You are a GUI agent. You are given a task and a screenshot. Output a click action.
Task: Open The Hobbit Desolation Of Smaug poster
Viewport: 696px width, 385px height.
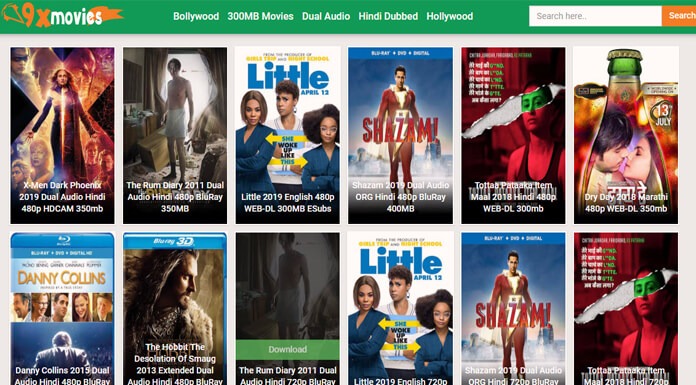coord(175,309)
